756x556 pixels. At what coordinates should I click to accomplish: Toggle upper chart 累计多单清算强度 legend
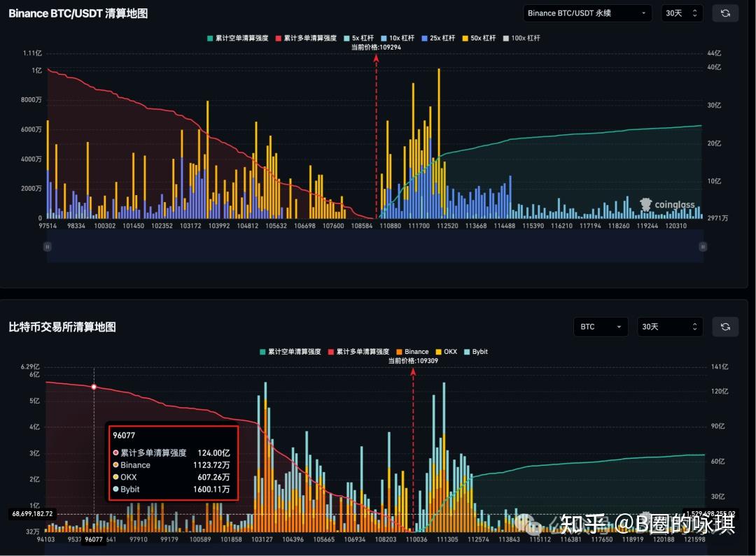306,38
